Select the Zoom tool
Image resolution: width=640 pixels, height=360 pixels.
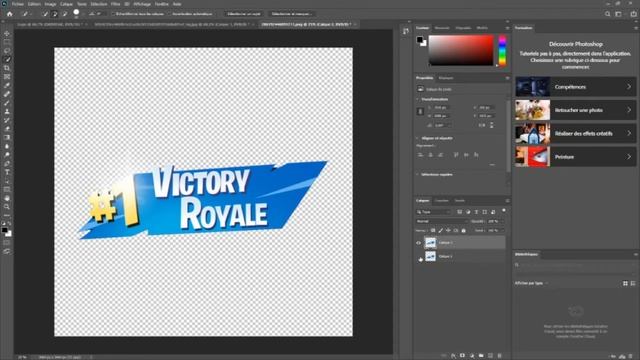coord(7,207)
